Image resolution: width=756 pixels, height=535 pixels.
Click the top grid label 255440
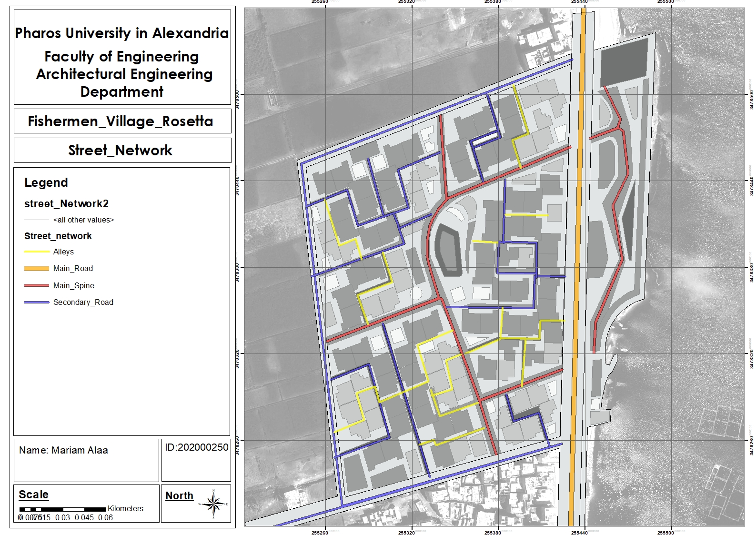579,2
